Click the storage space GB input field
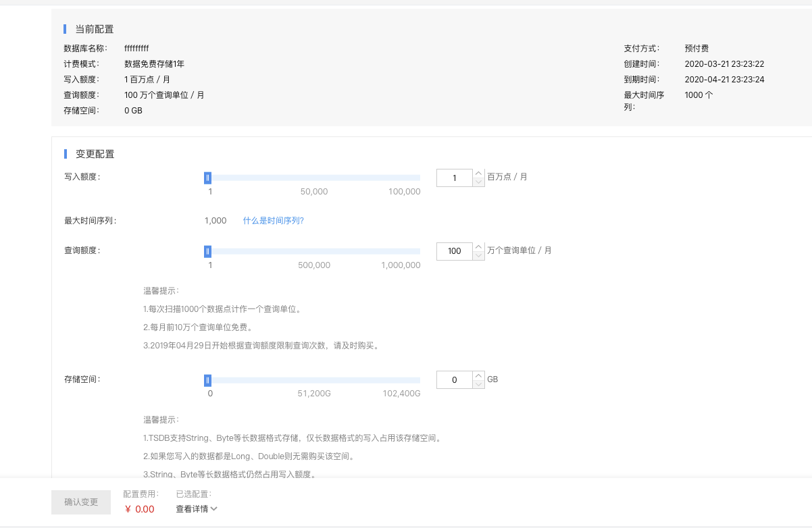 [x=455, y=380]
